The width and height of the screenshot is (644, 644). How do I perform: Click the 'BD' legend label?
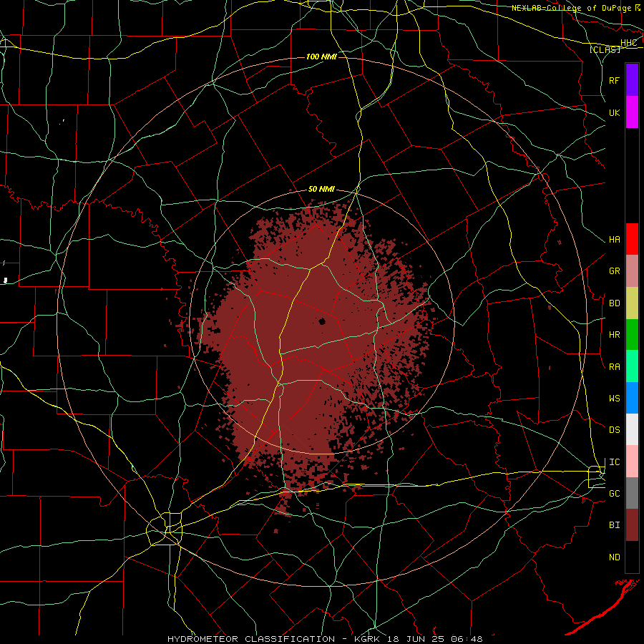(x=614, y=303)
